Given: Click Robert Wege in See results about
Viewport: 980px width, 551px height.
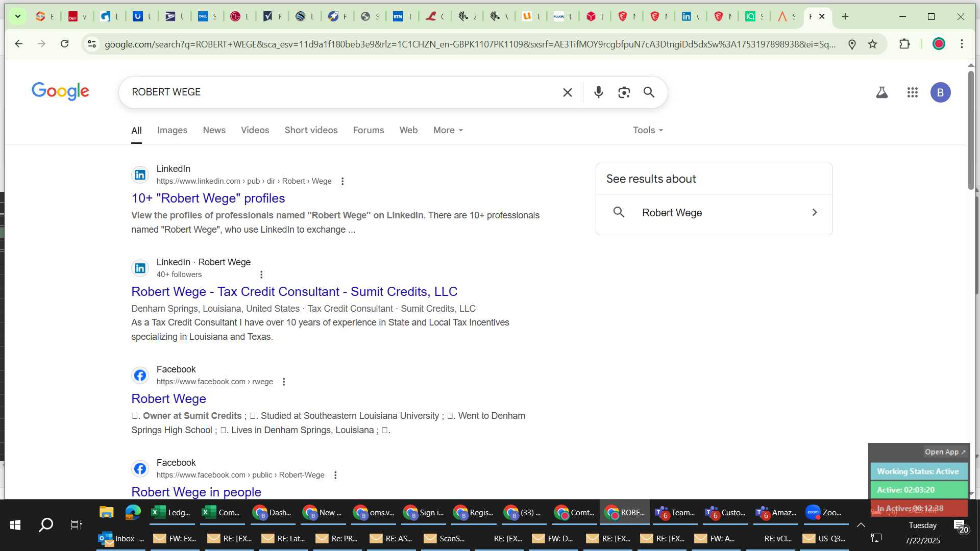Looking at the screenshot, I should [714, 213].
